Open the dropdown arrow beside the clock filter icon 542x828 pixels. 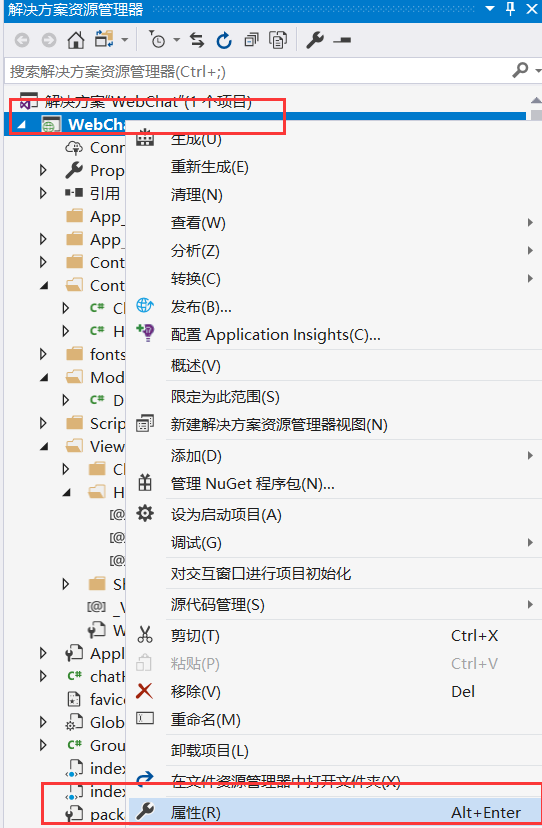pos(176,40)
